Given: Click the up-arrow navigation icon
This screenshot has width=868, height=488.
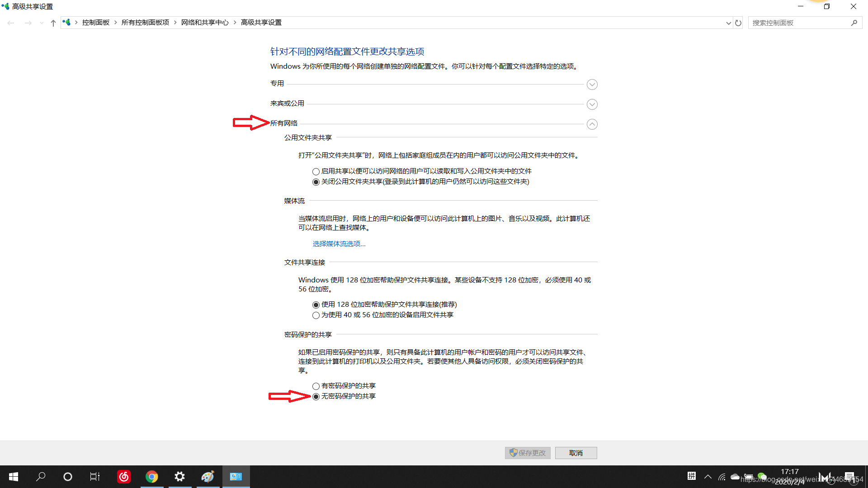Looking at the screenshot, I should click(53, 23).
